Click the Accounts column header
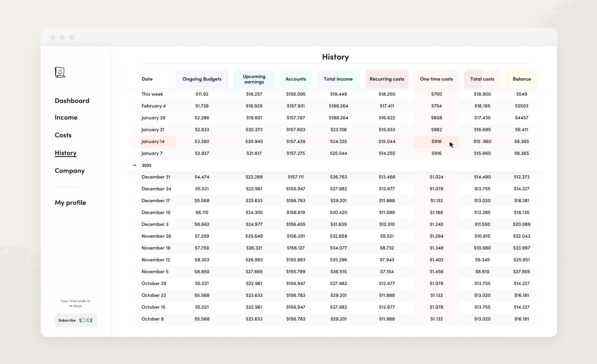The width and height of the screenshot is (597, 364). (296, 79)
